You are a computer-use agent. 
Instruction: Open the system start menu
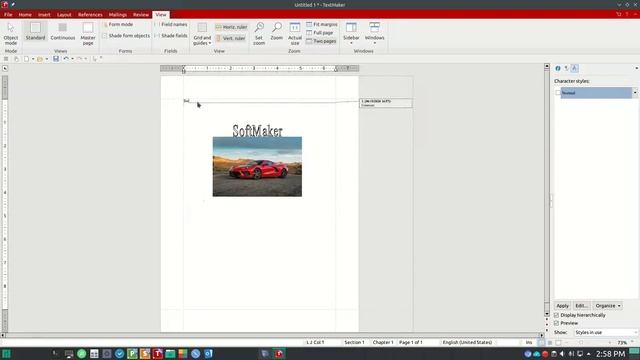(7, 353)
